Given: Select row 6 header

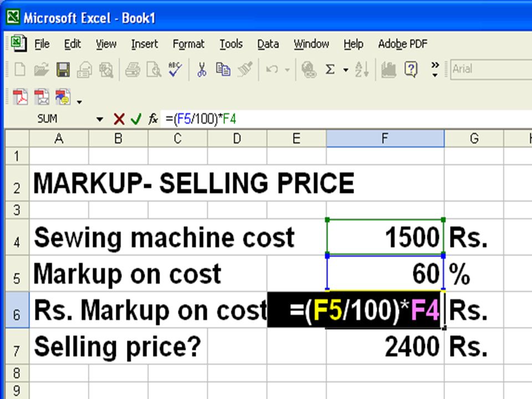Looking at the screenshot, I should click(17, 310).
